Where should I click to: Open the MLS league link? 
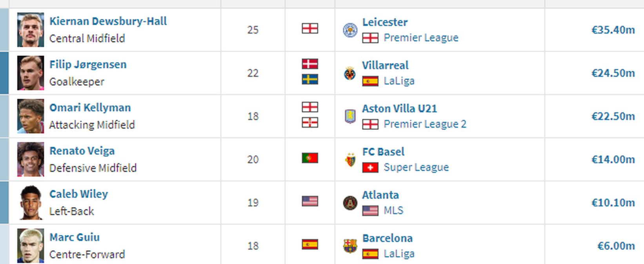pos(393,211)
